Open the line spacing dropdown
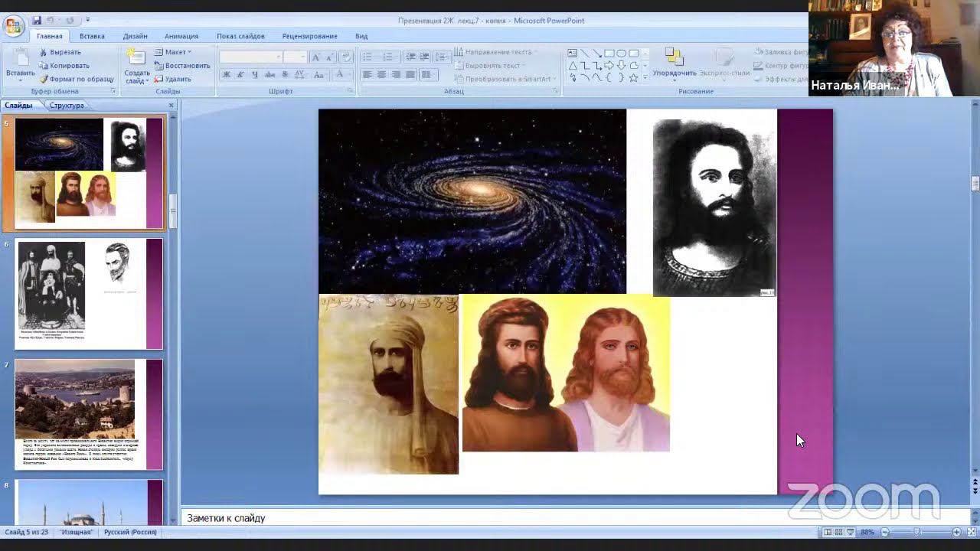 (x=442, y=57)
